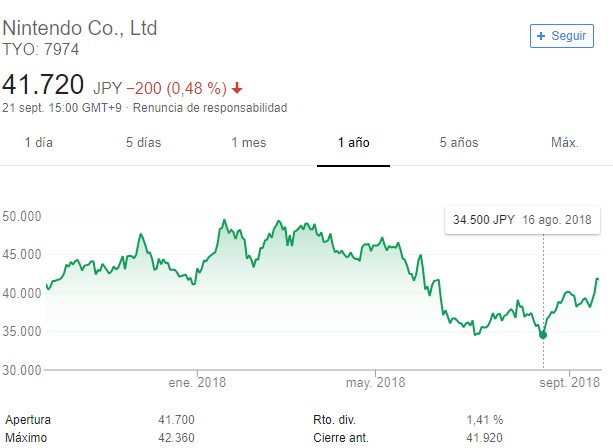This screenshot has height=448, width=613.
Task: Click the ene. 2018 axis label
Action: point(197,383)
